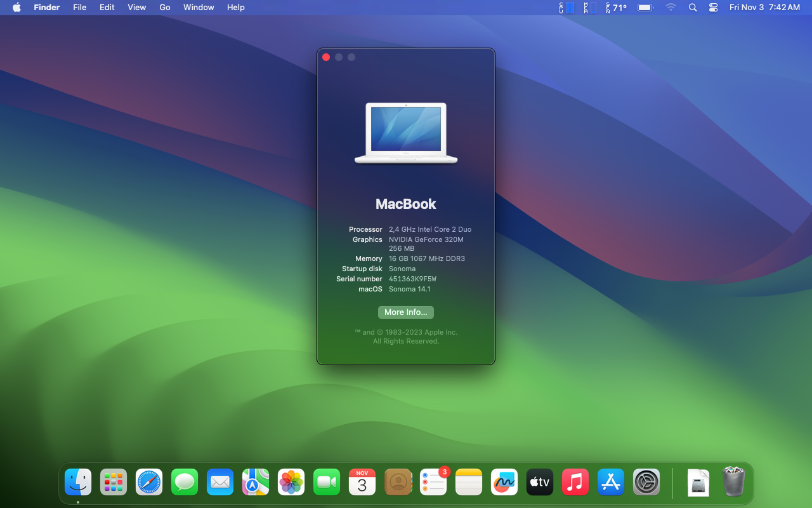This screenshot has width=812, height=508.
Task: Open Finder from the Dock
Action: click(x=78, y=483)
